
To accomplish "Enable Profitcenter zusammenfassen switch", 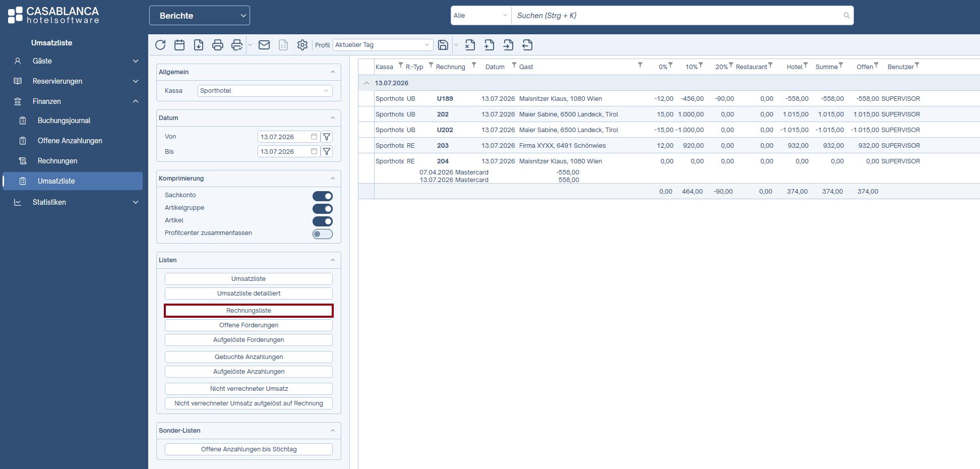I will click(x=323, y=234).
